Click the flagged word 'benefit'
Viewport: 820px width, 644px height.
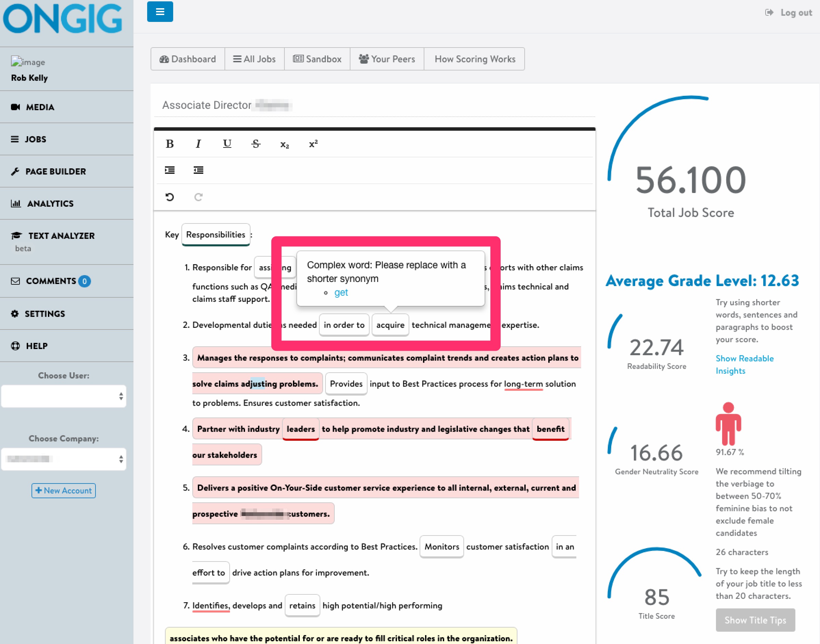pyautogui.click(x=550, y=429)
